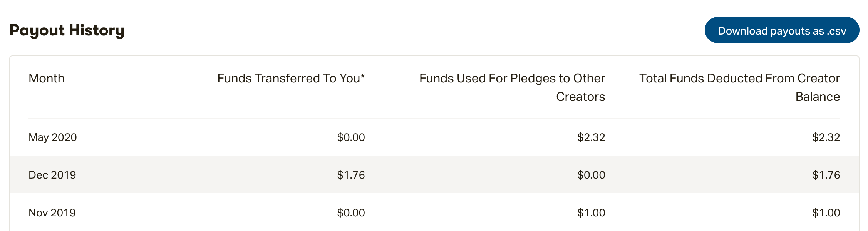Click Funds Transferred To You header
The width and height of the screenshot is (868, 231).
(291, 78)
